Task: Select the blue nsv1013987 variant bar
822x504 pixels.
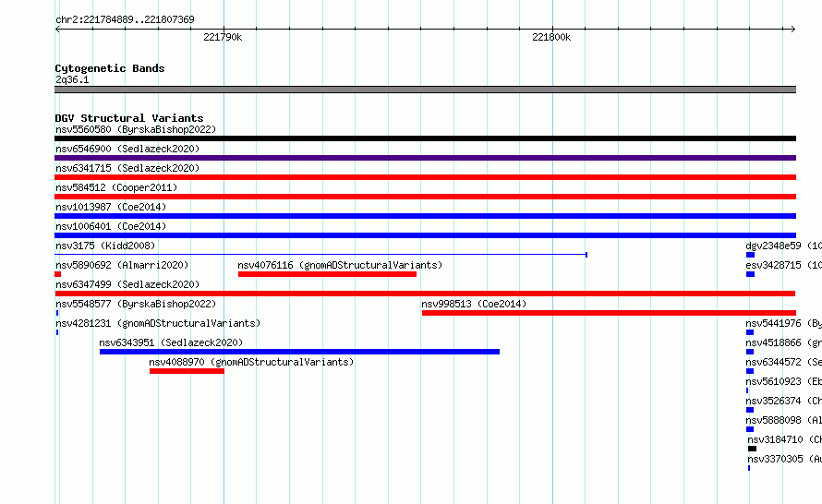Action: coord(425,216)
